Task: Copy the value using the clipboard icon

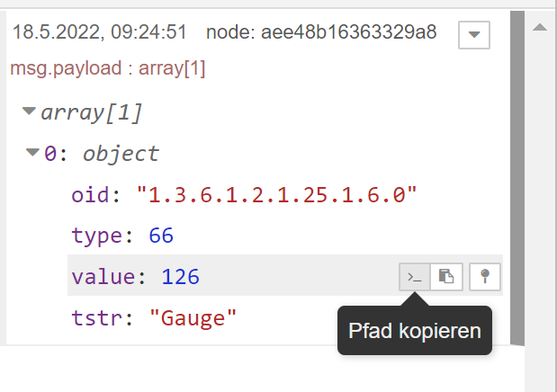Action: [x=446, y=277]
